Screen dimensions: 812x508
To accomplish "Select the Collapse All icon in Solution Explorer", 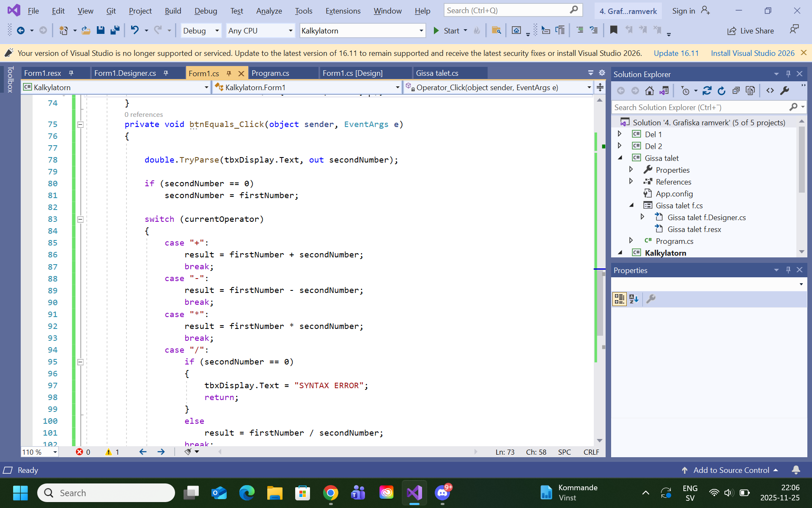I will 736,91.
